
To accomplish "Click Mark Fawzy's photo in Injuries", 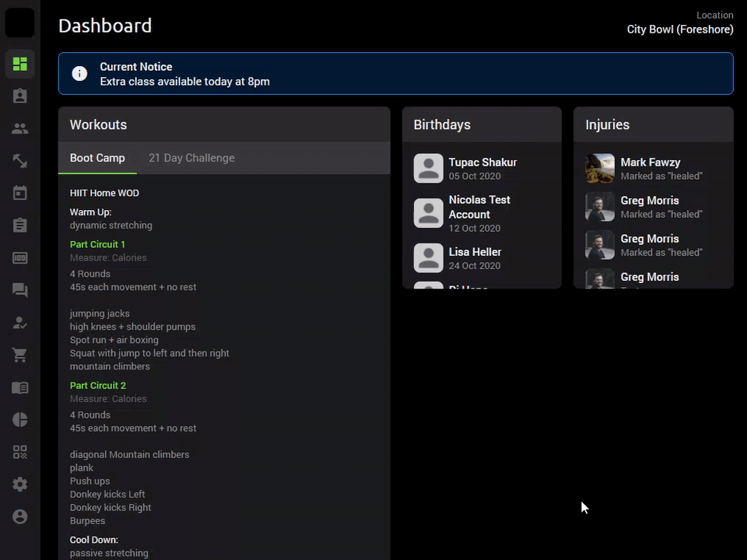I will tap(600, 168).
